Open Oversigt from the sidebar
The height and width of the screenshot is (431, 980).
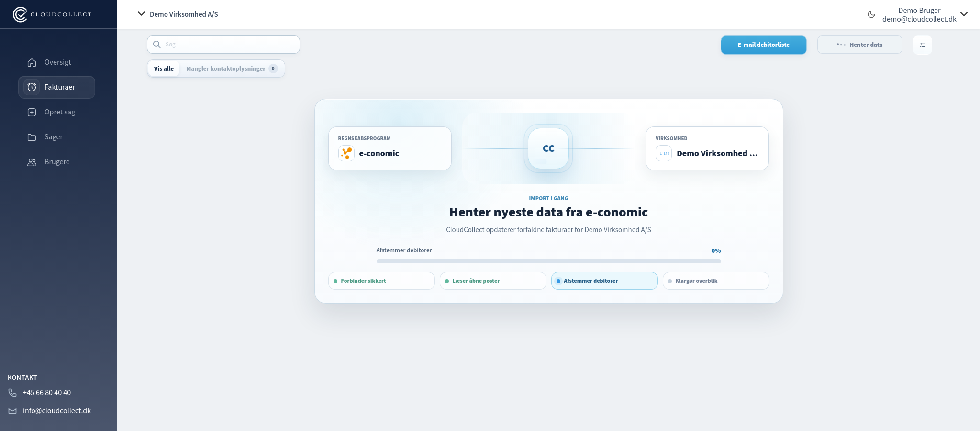[x=56, y=62]
